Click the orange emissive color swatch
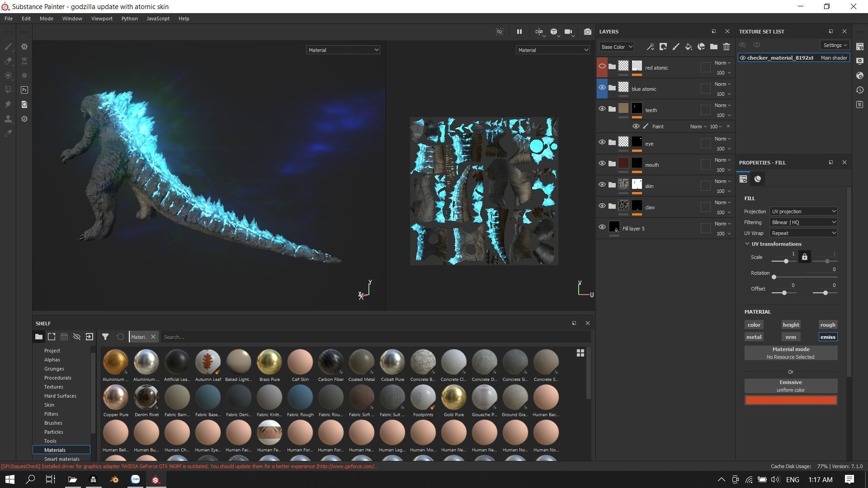 (x=790, y=400)
